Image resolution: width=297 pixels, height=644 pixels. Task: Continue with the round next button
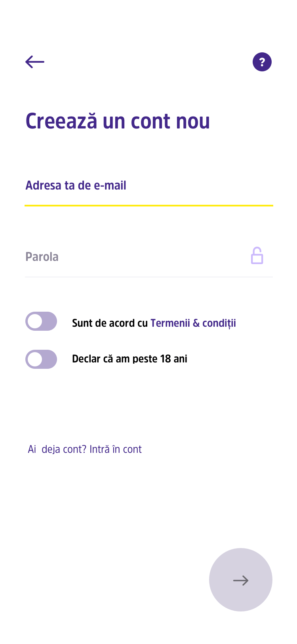(241, 580)
